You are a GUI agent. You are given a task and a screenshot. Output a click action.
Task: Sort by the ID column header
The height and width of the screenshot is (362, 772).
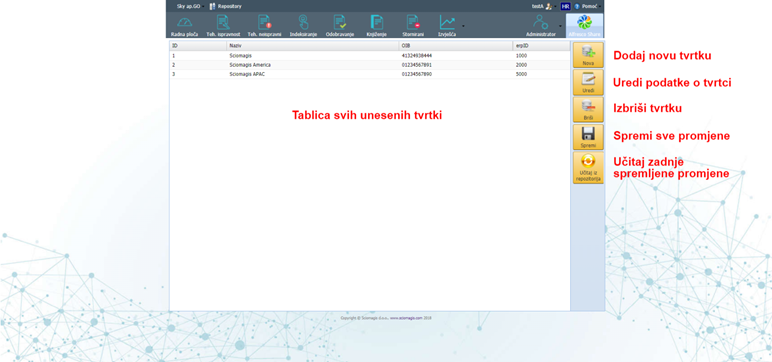pos(198,46)
